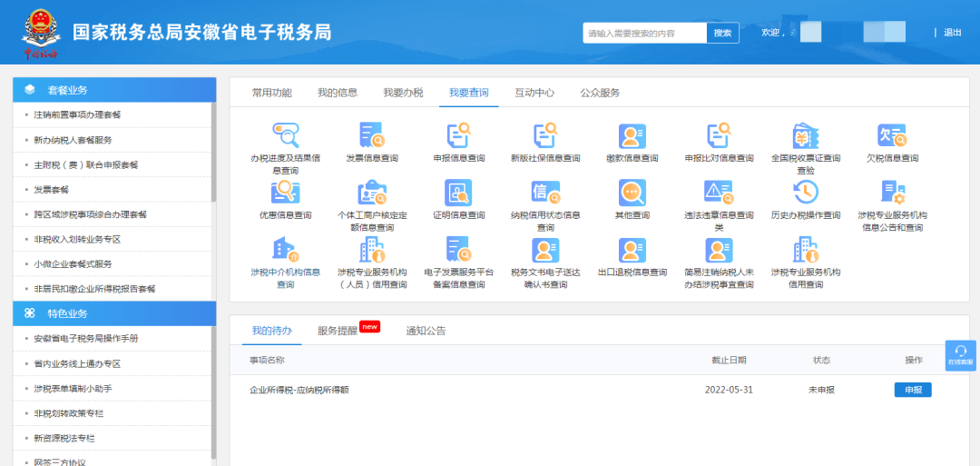This screenshot has width=980, height=466.
Task: Focus the search input field
Action: pyautogui.click(x=645, y=33)
